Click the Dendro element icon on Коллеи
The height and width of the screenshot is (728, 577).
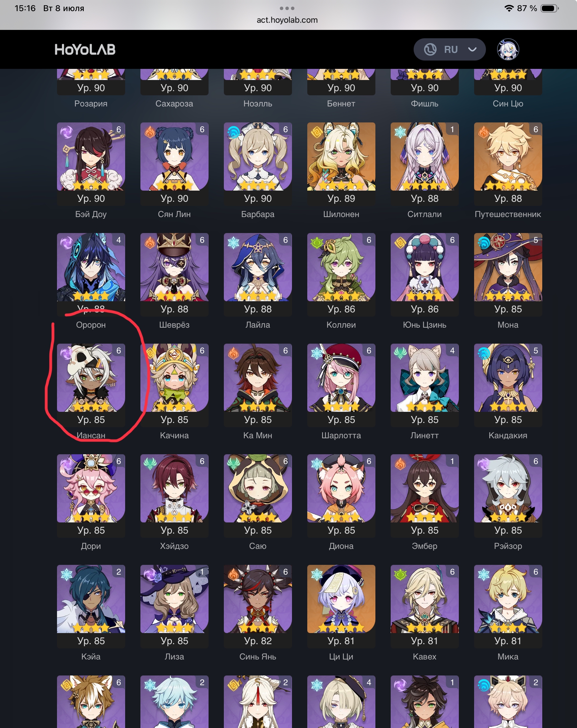point(317,243)
